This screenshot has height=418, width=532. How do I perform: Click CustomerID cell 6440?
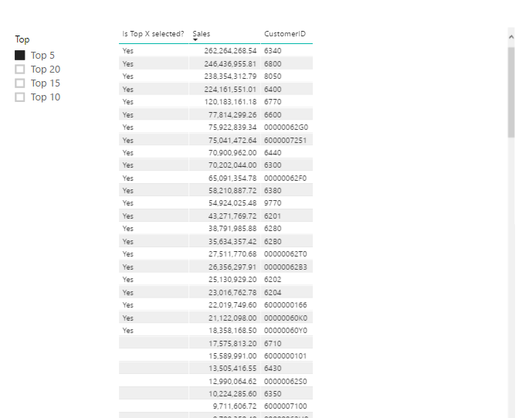tap(273, 153)
